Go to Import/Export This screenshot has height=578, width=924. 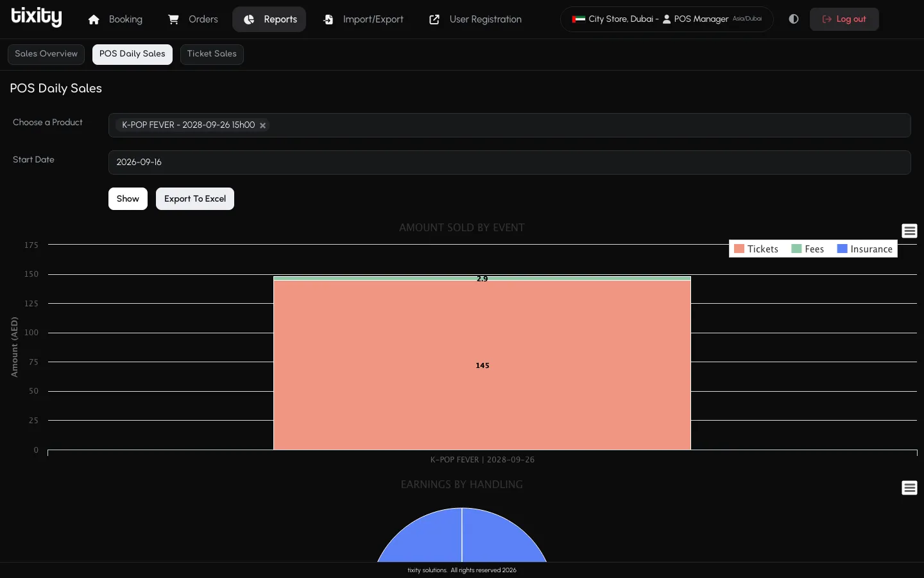pos(363,19)
